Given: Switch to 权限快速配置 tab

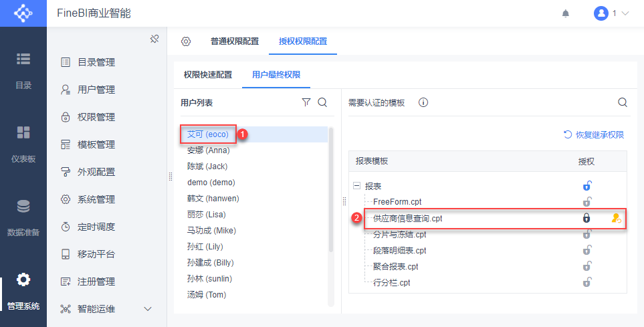Looking at the screenshot, I should tap(208, 75).
